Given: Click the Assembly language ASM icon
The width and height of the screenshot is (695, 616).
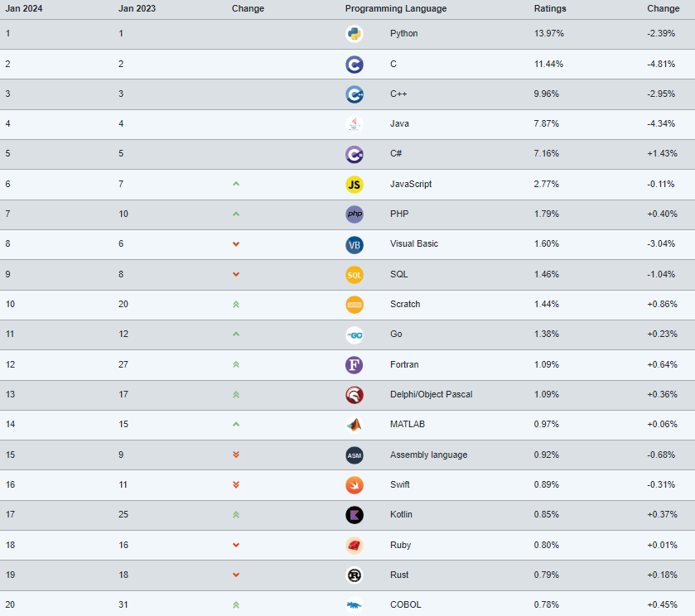Looking at the screenshot, I should 355,455.
